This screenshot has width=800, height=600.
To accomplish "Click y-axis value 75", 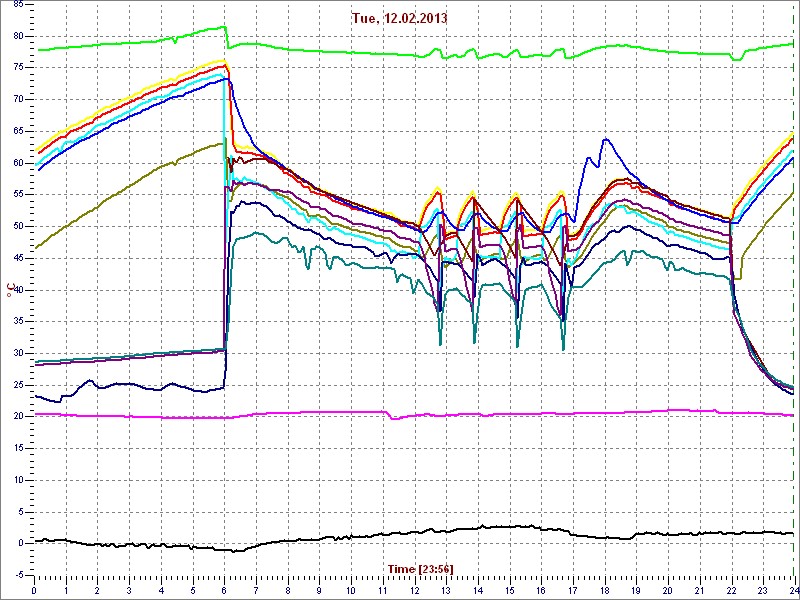I will click(18, 68).
